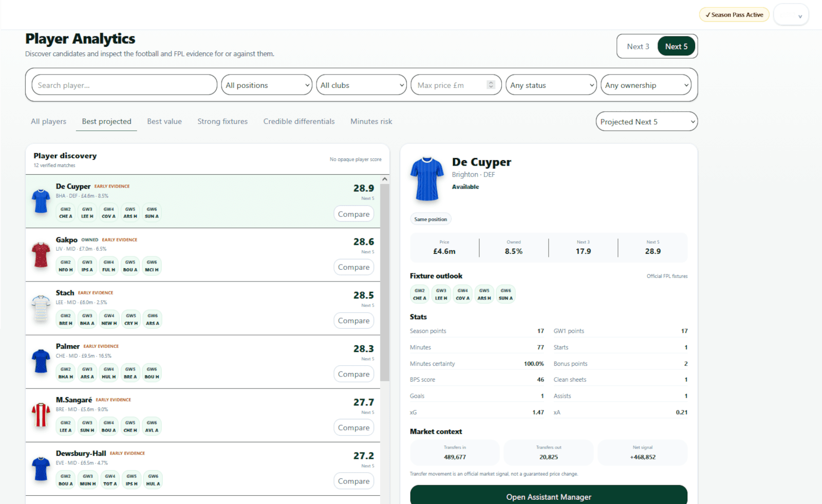Click De Cuyper's blue shirt icon in list
This screenshot has width=822, height=504.
click(x=41, y=201)
